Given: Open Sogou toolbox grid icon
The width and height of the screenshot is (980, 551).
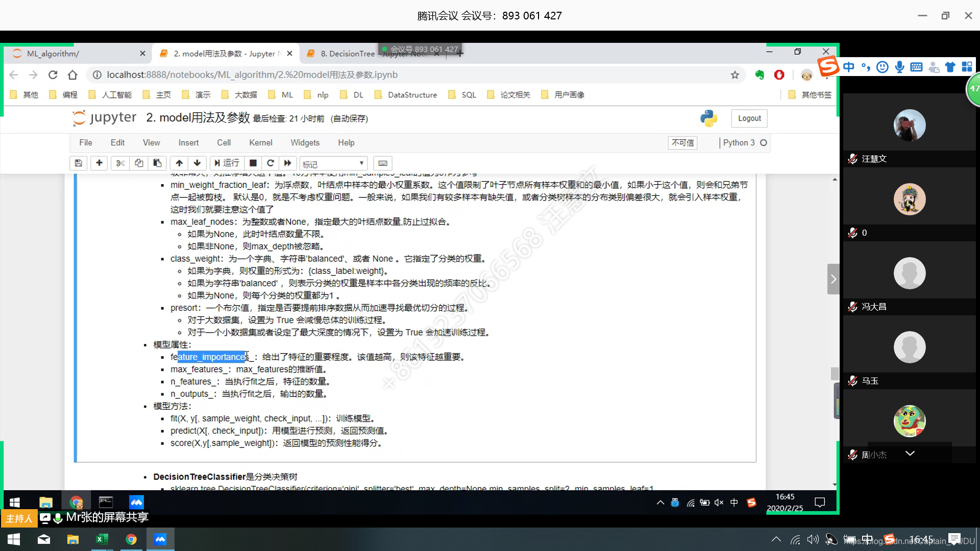Looking at the screenshot, I should (x=967, y=67).
